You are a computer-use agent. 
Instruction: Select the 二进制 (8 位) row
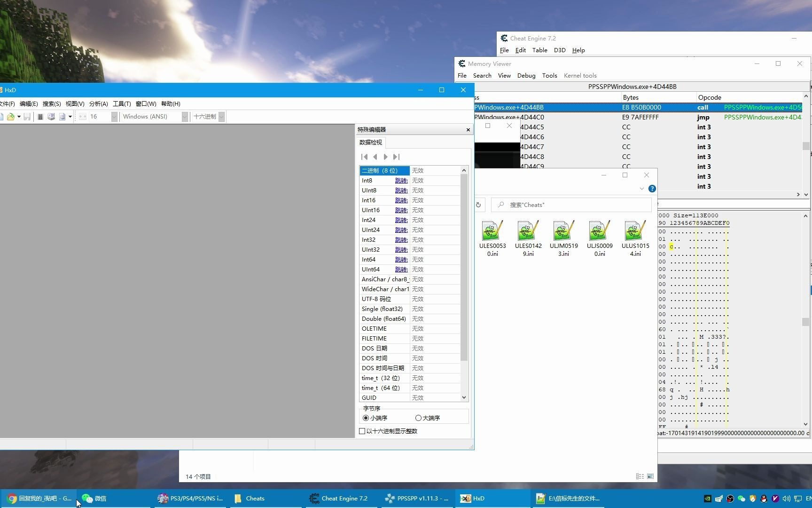tap(410, 171)
